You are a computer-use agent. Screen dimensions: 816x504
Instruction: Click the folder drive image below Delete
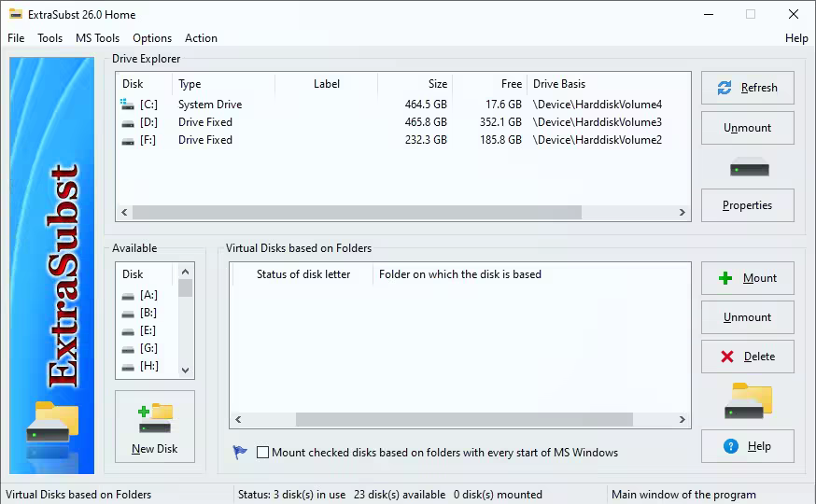[x=749, y=401]
